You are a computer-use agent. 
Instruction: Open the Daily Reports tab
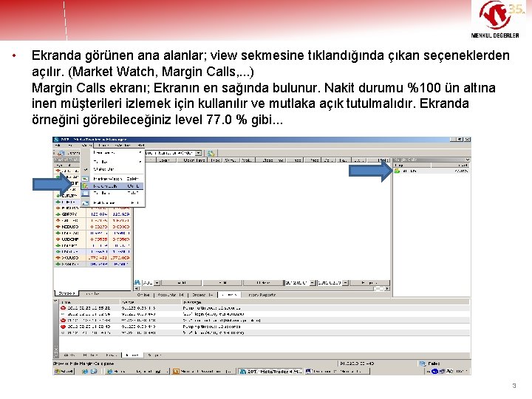(262, 295)
